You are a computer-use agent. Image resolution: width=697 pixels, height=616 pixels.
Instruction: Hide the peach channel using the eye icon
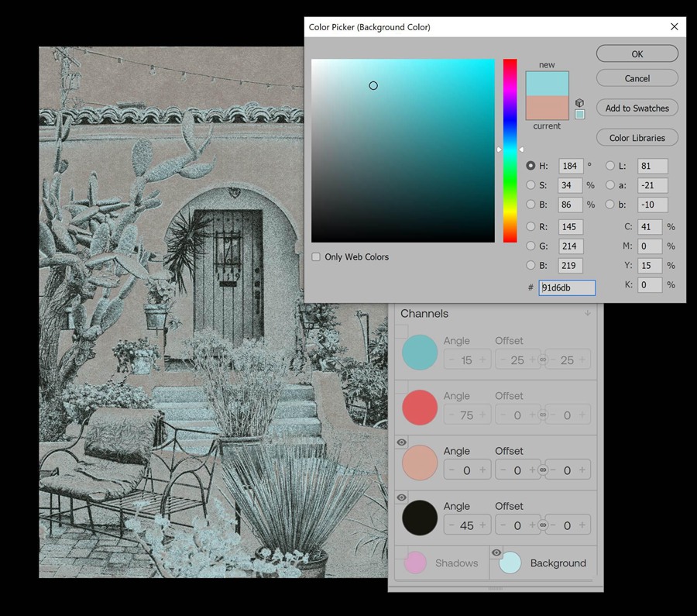402,442
